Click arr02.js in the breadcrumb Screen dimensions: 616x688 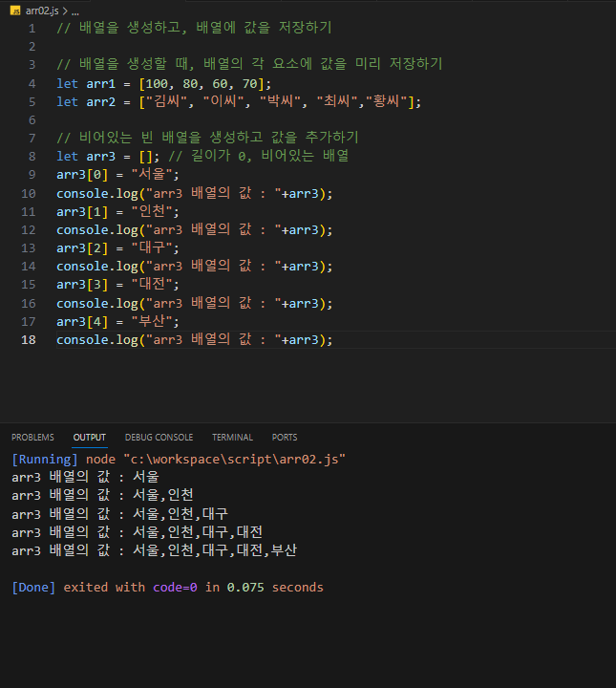tap(42, 11)
